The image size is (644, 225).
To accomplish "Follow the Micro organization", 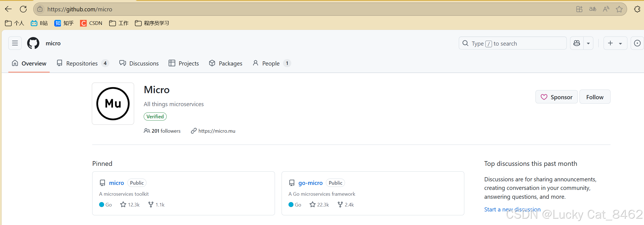I will point(595,97).
